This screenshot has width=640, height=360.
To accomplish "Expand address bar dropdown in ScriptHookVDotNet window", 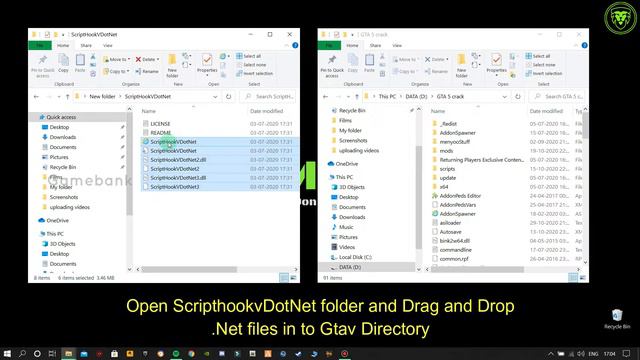I will point(215,97).
